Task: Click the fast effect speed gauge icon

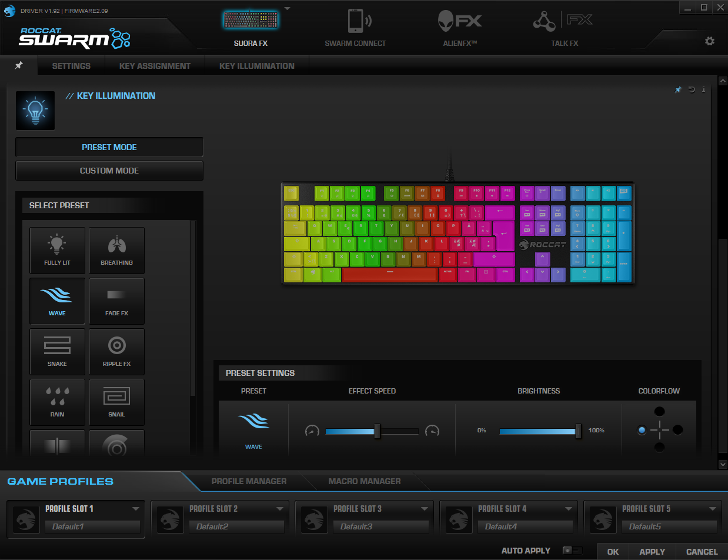Action: point(432,431)
